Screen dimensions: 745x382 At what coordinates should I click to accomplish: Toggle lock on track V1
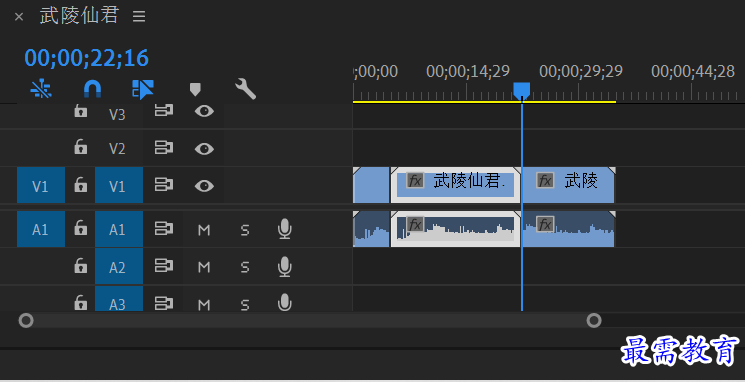[x=80, y=185]
